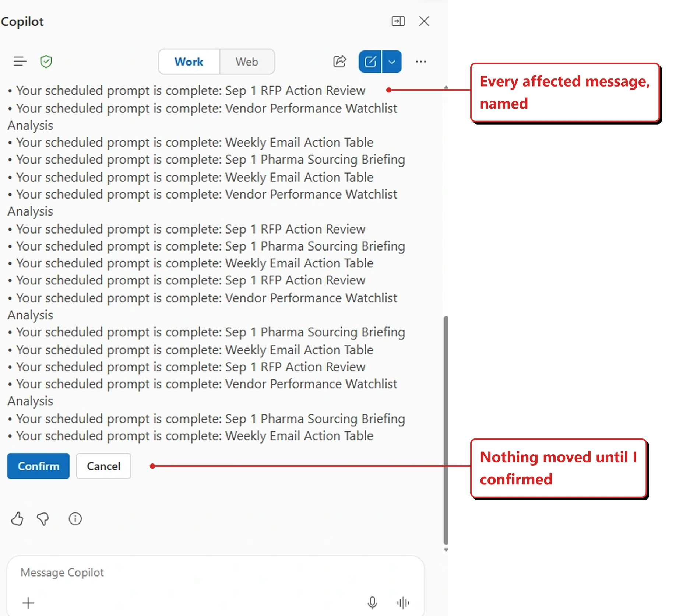Click the Confirm button
676x616 pixels.
click(38, 466)
